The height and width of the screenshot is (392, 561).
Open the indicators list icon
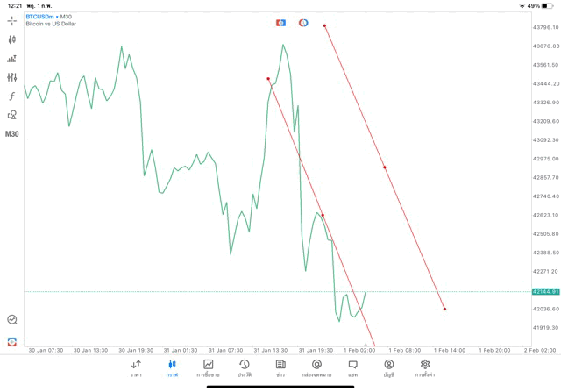tap(11, 59)
